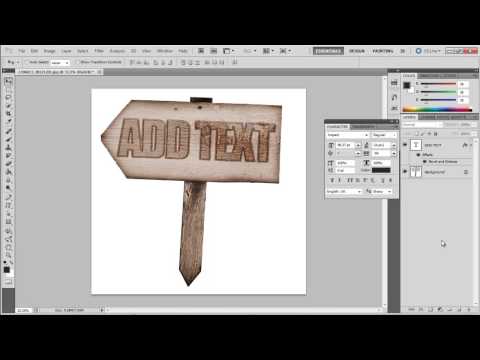Hide the ADD TEXT layer

tap(405, 145)
